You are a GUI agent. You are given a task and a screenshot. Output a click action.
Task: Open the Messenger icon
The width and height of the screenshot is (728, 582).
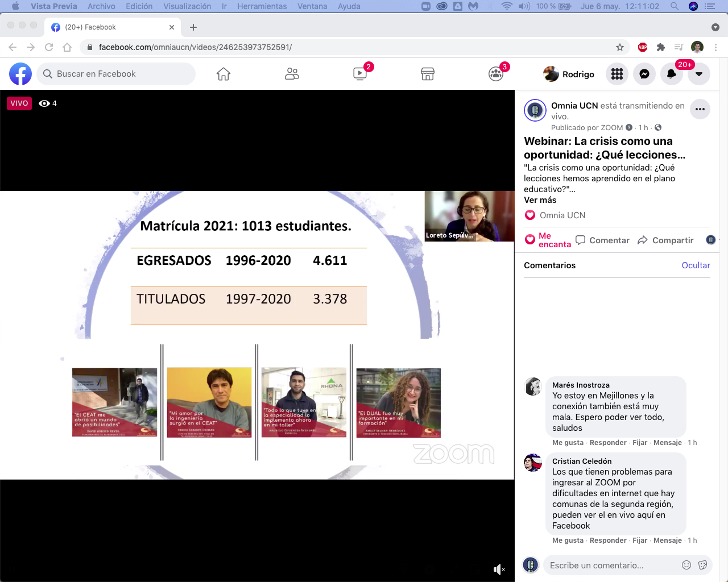[644, 74]
